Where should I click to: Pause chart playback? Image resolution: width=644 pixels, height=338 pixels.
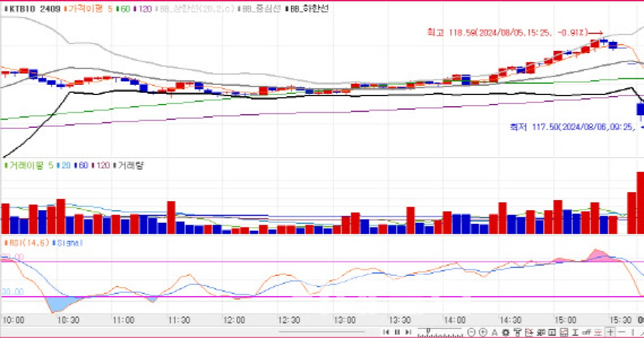[x=398, y=332]
